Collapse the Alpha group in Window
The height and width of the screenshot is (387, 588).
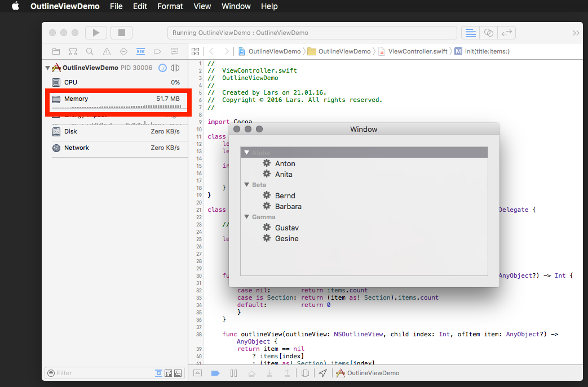[247, 153]
